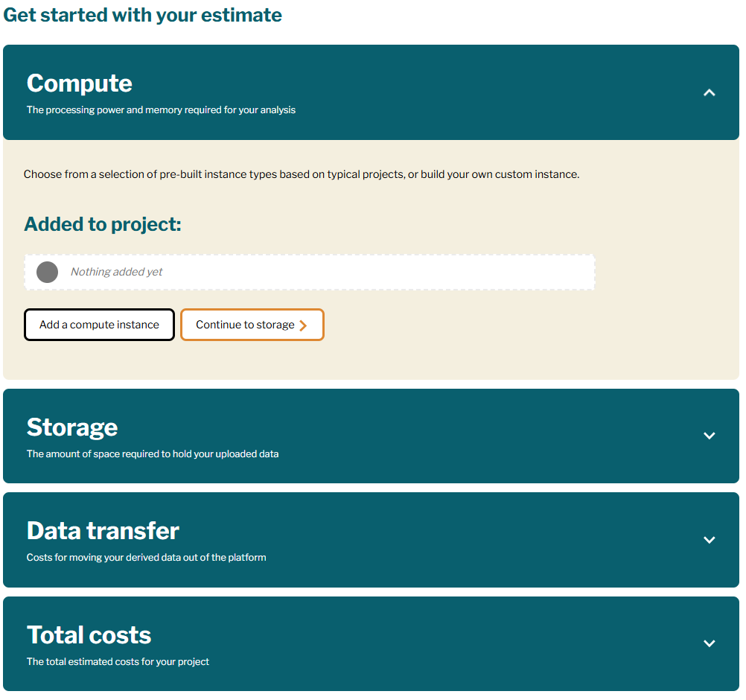Expand the Total costs section chevron

click(709, 643)
